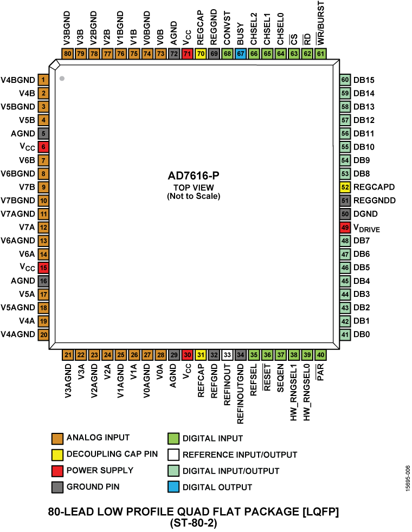Click the V3BGND pin 80
The height and width of the screenshot is (532, 412).
coord(67,54)
